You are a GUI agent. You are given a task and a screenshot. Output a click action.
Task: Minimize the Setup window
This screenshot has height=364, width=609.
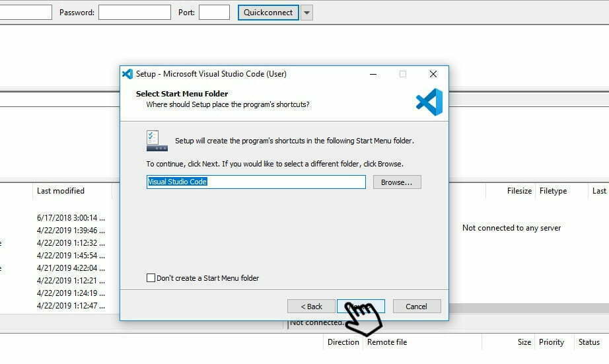372,74
